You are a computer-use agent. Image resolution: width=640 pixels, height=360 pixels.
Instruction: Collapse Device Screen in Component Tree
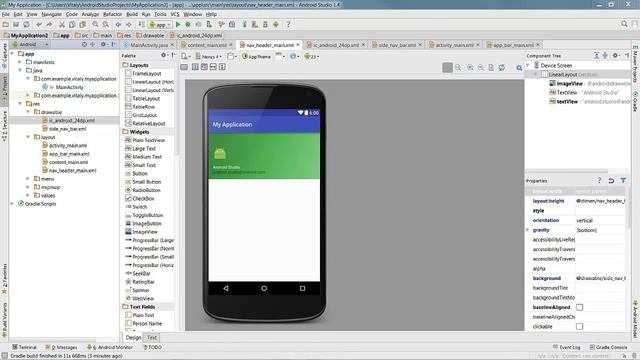click(x=528, y=65)
